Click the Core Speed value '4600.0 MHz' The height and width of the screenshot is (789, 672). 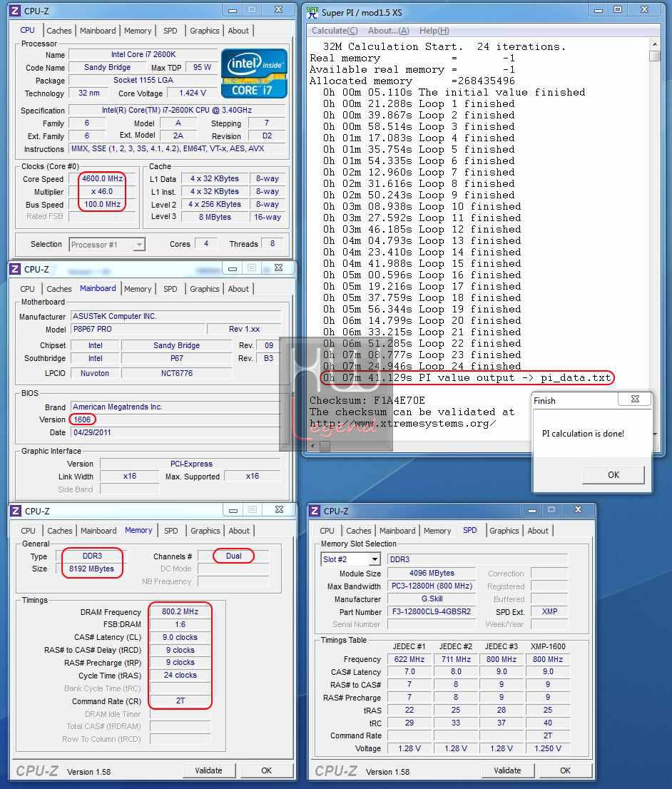[x=102, y=178]
